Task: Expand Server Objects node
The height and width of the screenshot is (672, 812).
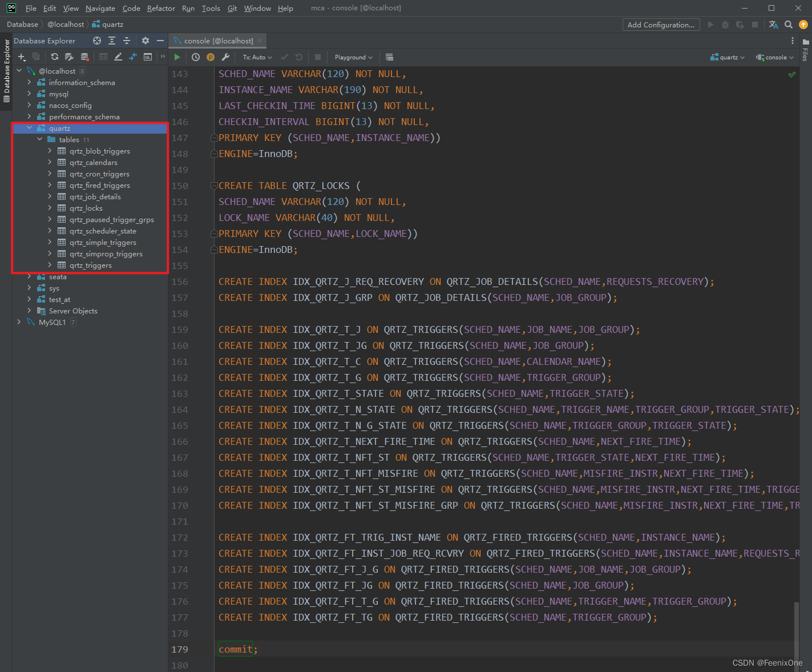Action: pyautogui.click(x=29, y=311)
